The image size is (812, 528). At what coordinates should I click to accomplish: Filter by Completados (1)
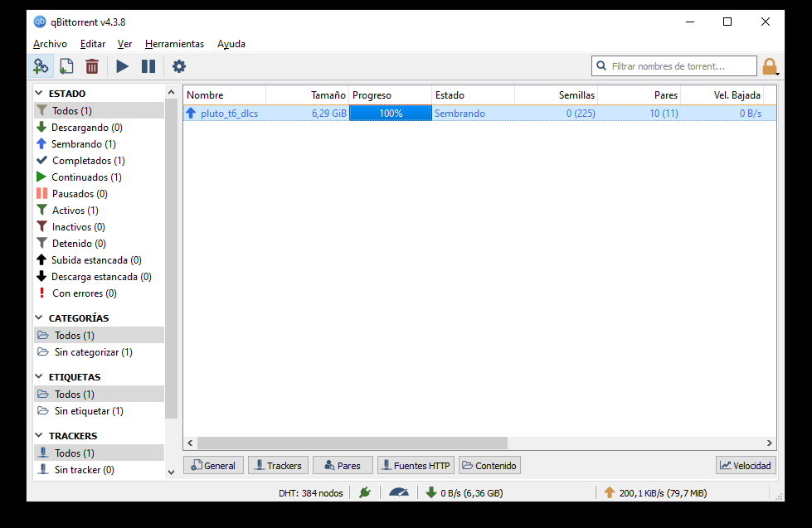tap(99, 161)
